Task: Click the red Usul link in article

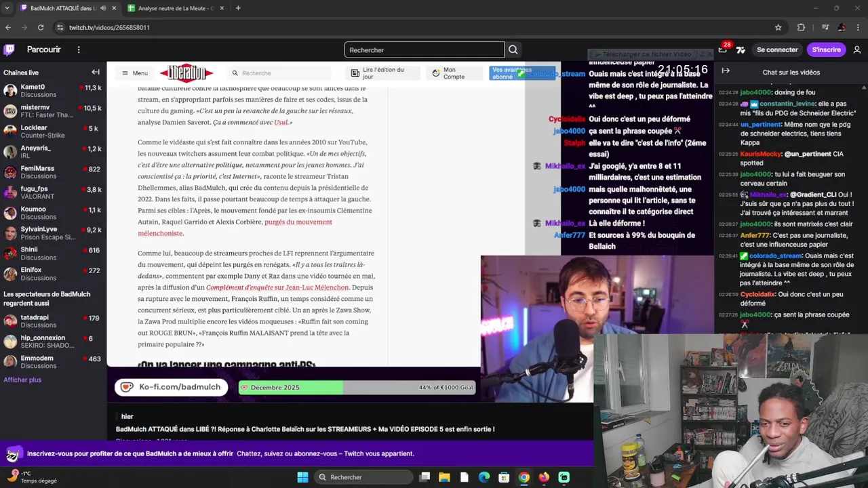Action: (x=281, y=122)
